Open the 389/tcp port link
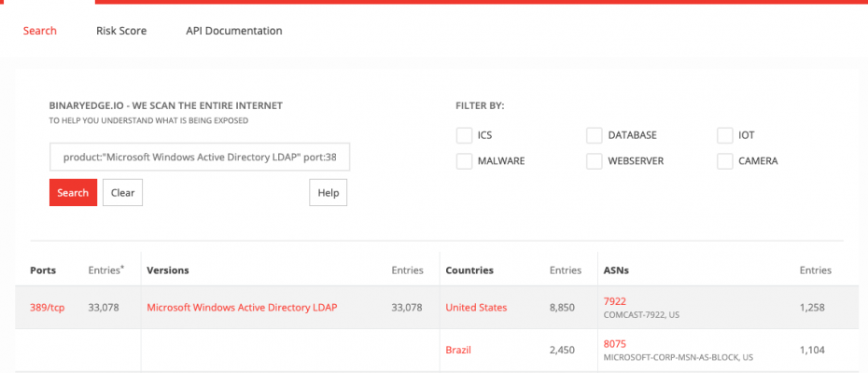Viewport: 868px width, 373px height. pyautogui.click(x=47, y=308)
